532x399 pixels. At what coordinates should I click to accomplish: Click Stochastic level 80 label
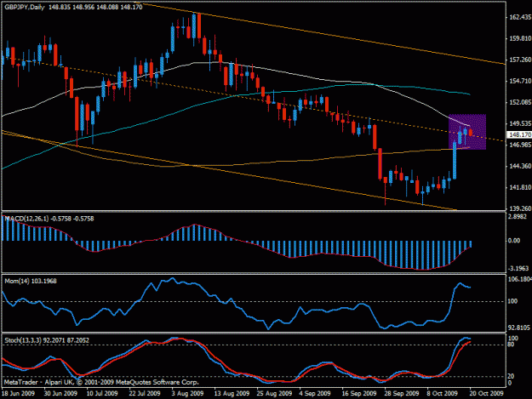click(511, 345)
